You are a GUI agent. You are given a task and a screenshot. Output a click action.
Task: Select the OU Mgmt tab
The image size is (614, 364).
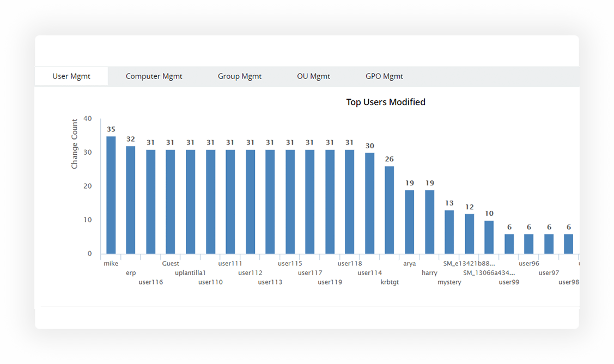pos(314,76)
